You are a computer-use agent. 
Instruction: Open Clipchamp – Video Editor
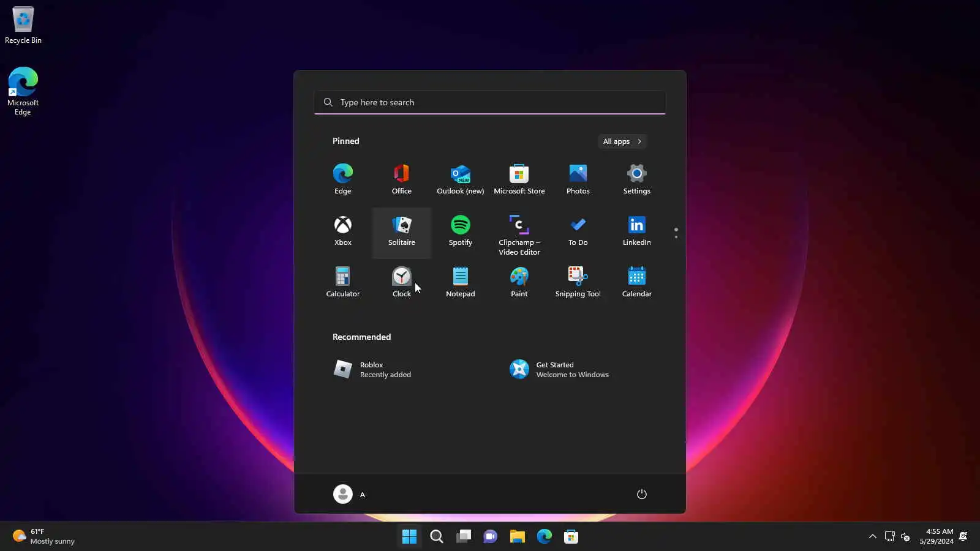pyautogui.click(x=519, y=234)
